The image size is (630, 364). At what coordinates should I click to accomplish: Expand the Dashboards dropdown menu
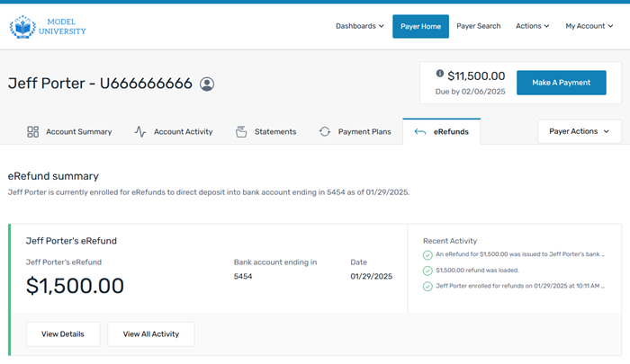(359, 26)
